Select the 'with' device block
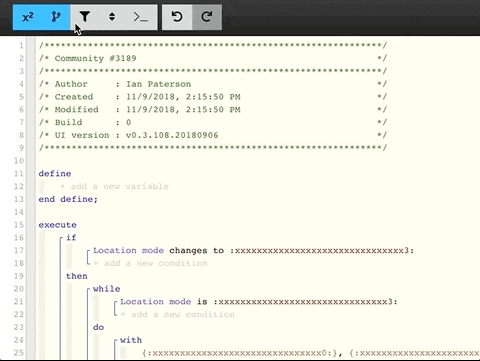The height and width of the screenshot is (361, 480). pos(131,340)
